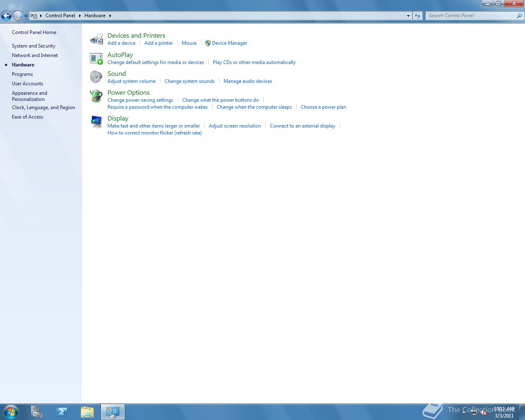Click Require a password when computer wakes
Screen dimensions: 525x420
click(x=157, y=107)
